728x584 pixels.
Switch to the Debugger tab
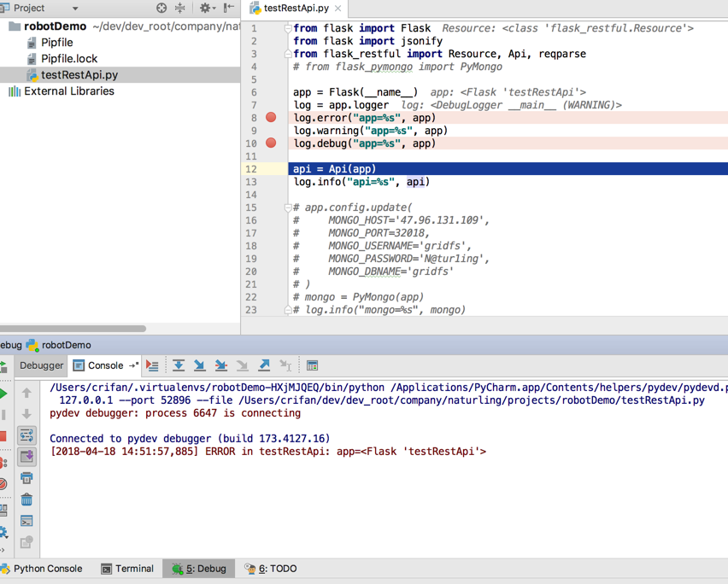(x=41, y=365)
